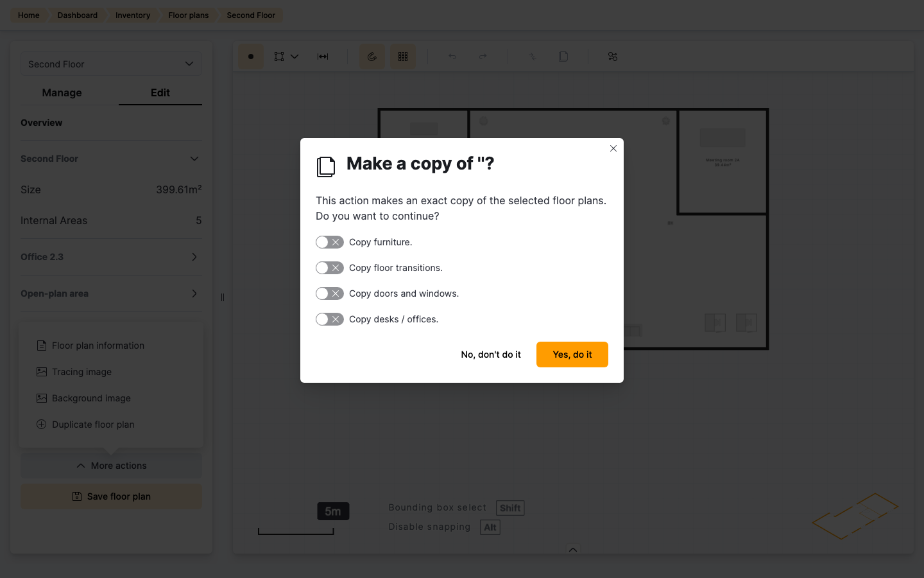The image size is (924, 578).
Task: Close the copy dialog with the X
Action: [613, 148]
